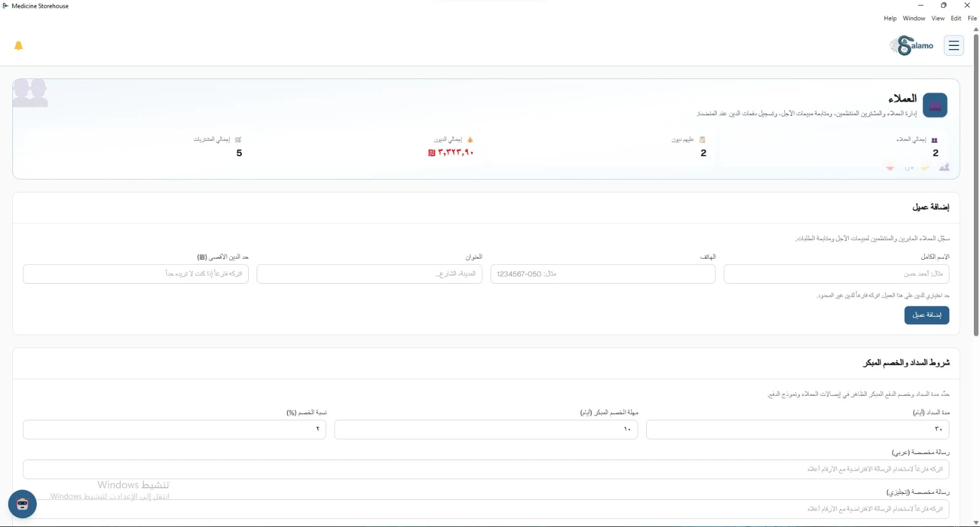This screenshot has height=527, width=980.
Task: Click the شروط السداد والخصم المبكر heading
Action: pos(907,363)
